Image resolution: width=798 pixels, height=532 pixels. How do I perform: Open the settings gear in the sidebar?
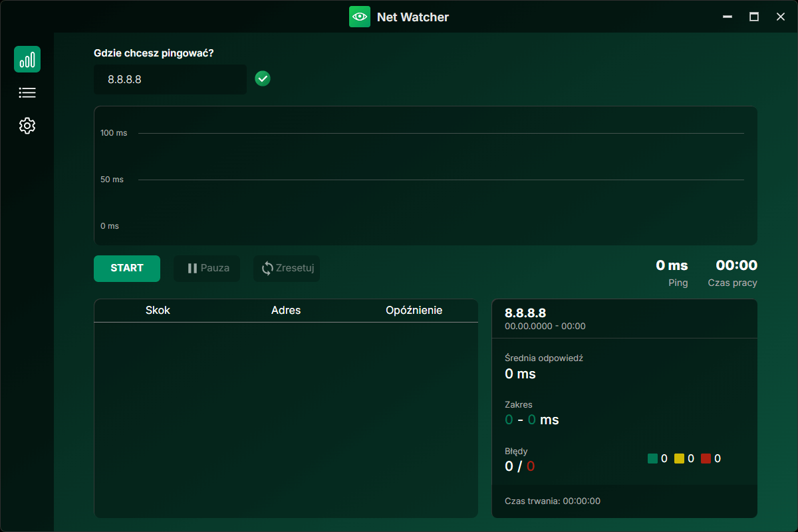27,126
